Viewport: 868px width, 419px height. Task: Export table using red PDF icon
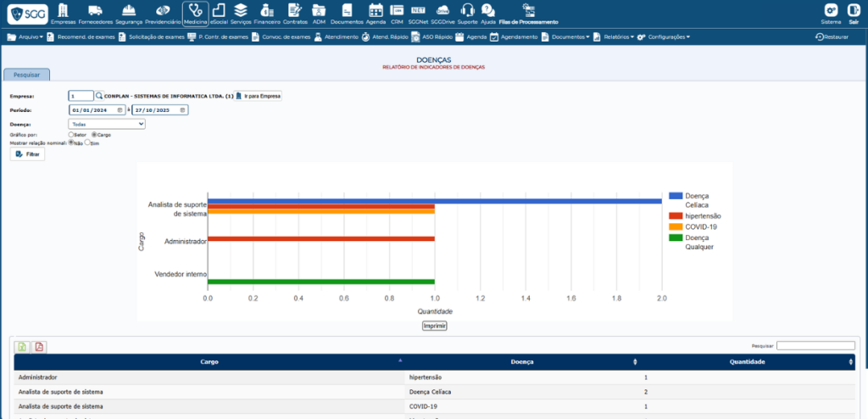coord(39,346)
